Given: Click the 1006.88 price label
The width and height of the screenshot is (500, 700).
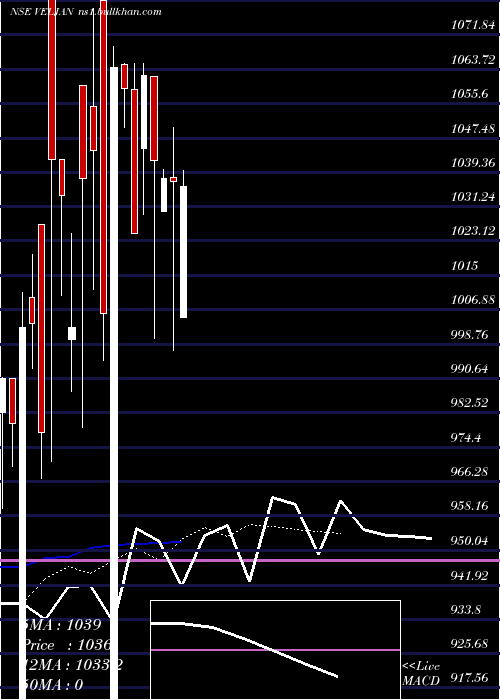Looking at the screenshot, I should pyautogui.click(x=473, y=300).
